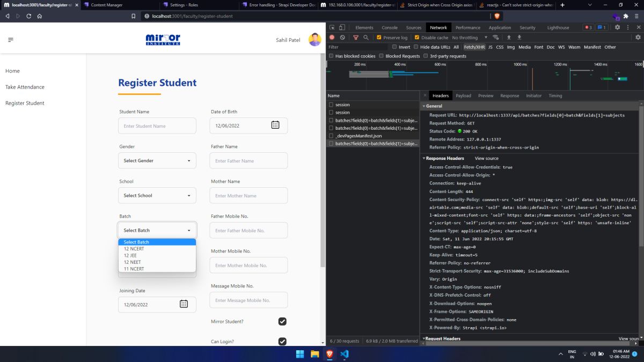Open the Preview request tab

(486, 95)
